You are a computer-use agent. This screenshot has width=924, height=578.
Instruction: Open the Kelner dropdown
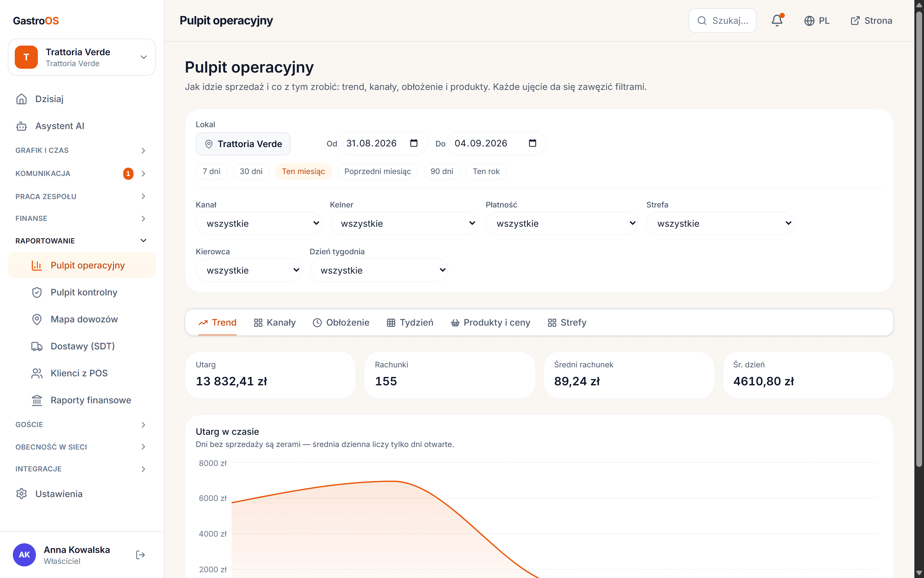(x=404, y=223)
